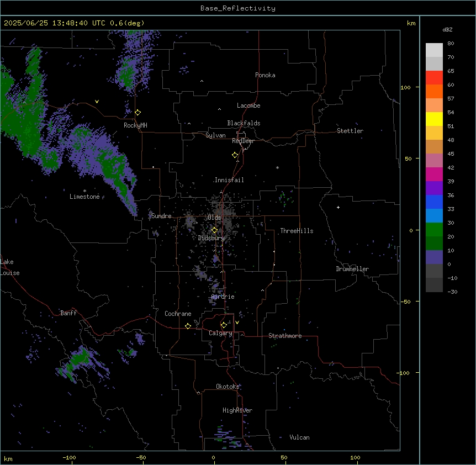Viewport: 476px width, 465px height.
Task: Pick the magenta legend swatch between 42 and 39
Action: coord(434,174)
